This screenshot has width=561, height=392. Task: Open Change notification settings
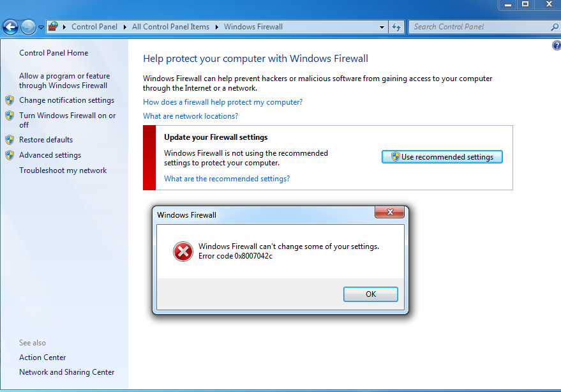[66, 100]
